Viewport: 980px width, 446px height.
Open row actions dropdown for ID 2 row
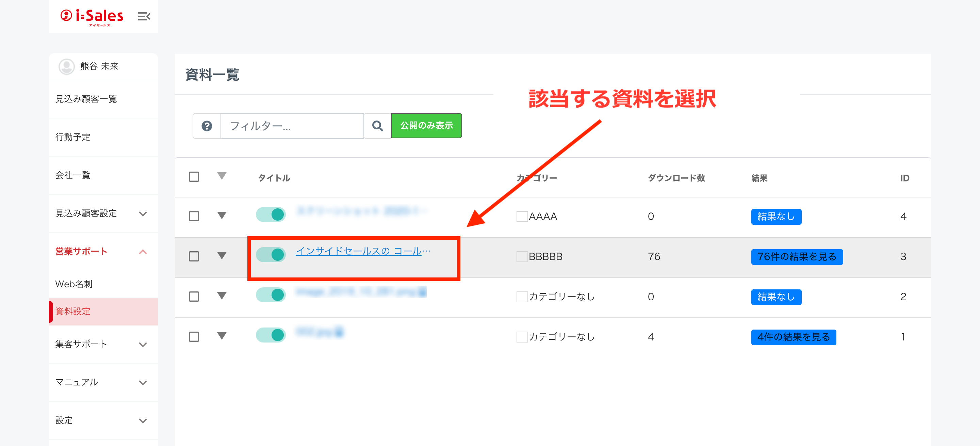(x=222, y=296)
